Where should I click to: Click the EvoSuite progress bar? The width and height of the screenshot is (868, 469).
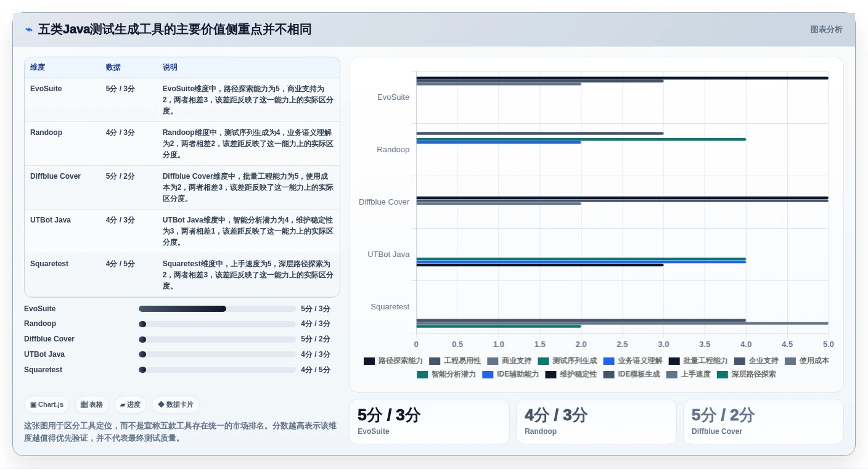point(217,309)
